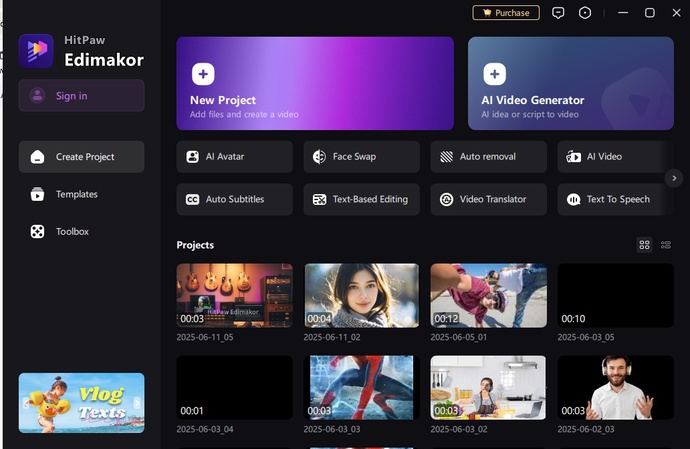The image size is (690, 449).
Task: Open the circular settings menu icon
Action: coord(585,13)
